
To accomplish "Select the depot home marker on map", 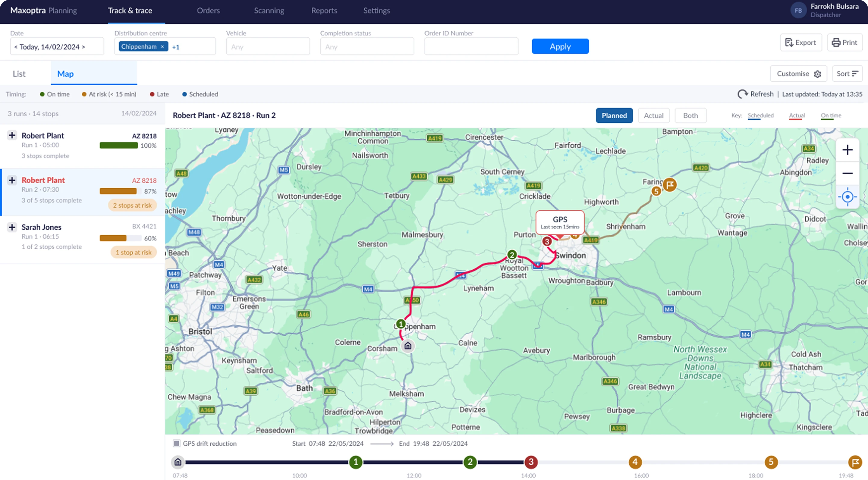I will tap(408, 346).
